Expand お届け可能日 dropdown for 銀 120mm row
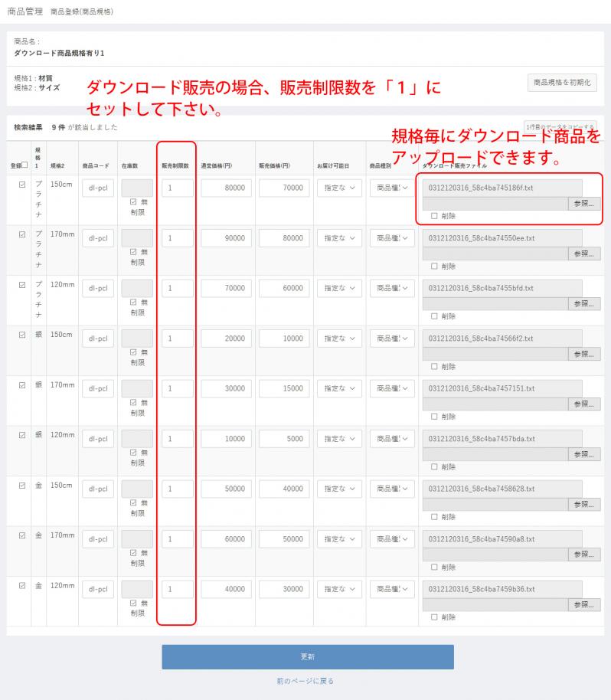This screenshot has height=700, width=611. [x=339, y=439]
